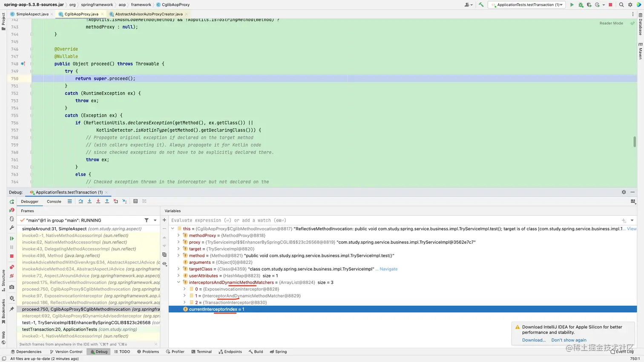
Task: Click the Debug bug icon in top toolbar
Action: [x=581, y=5]
